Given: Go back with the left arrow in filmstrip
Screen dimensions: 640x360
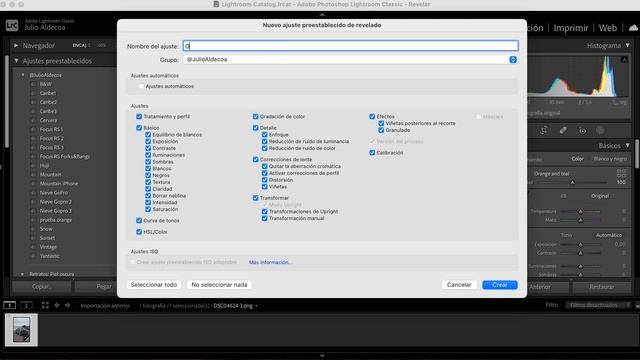Looking at the screenshot, I should (x=57, y=305).
